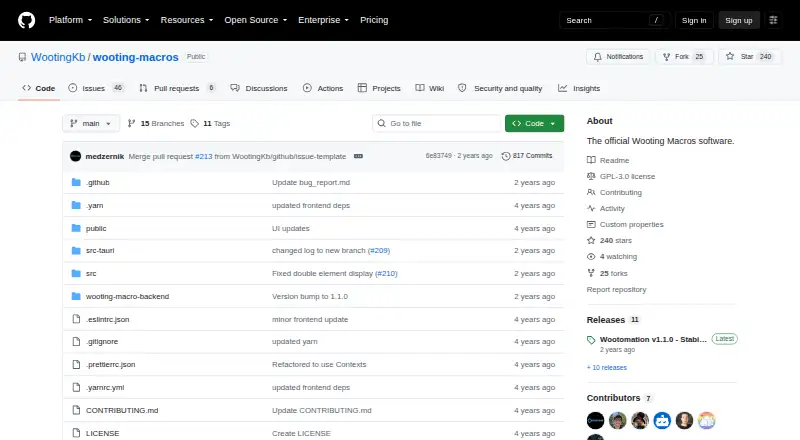The height and width of the screenshot is (440, 800).
Task: Go to the GitHub logo home icon
Action: click(27, 20)
